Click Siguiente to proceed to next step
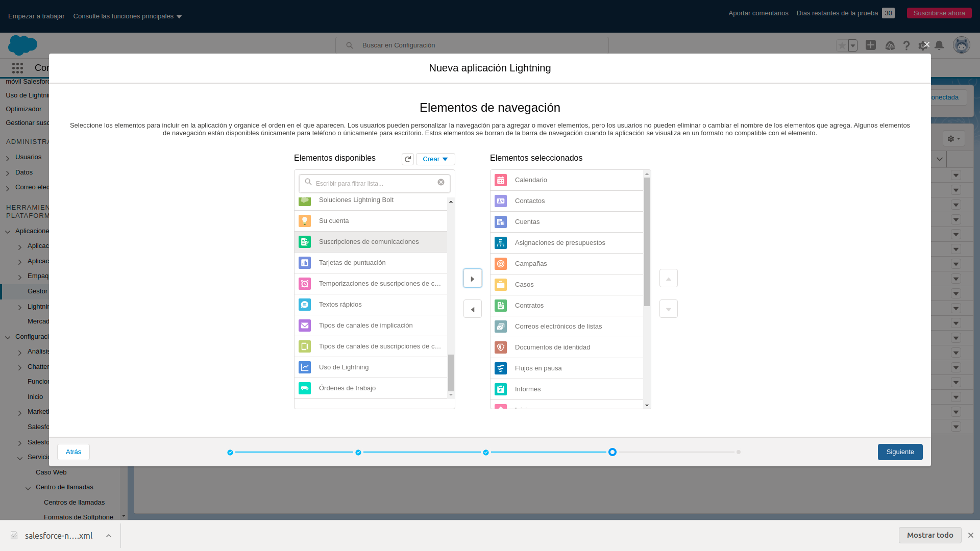Screen dimensions: 980x551 900,452
